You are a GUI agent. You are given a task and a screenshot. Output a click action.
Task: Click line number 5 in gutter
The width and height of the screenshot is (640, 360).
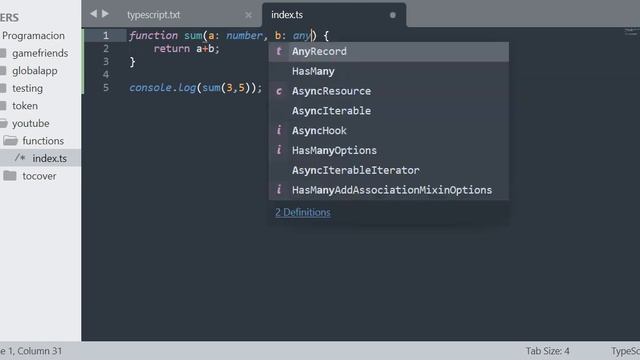coord(106,88)
